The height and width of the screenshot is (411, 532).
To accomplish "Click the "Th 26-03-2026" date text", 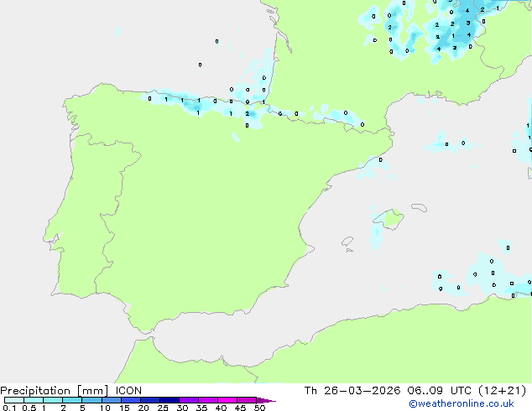I will click(352, 391).
